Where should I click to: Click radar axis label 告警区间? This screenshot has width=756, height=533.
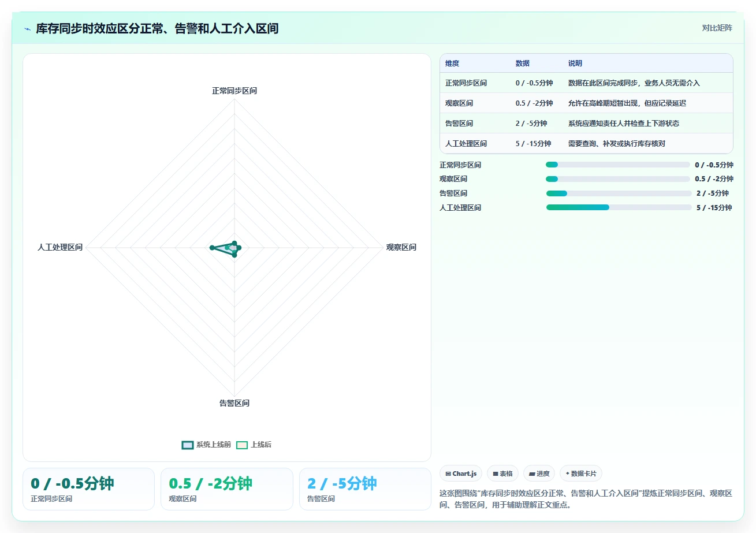[234, 403]
